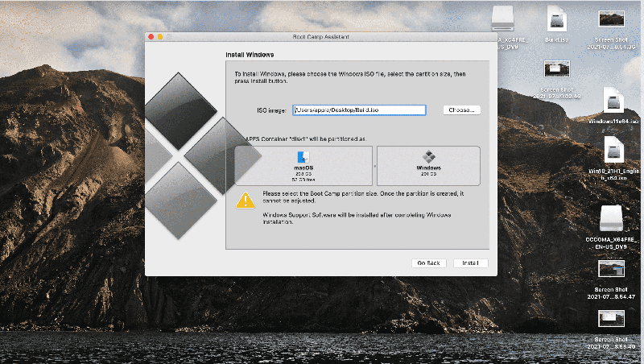Click the yellow warning triangle icon

[x=246, y=201]
